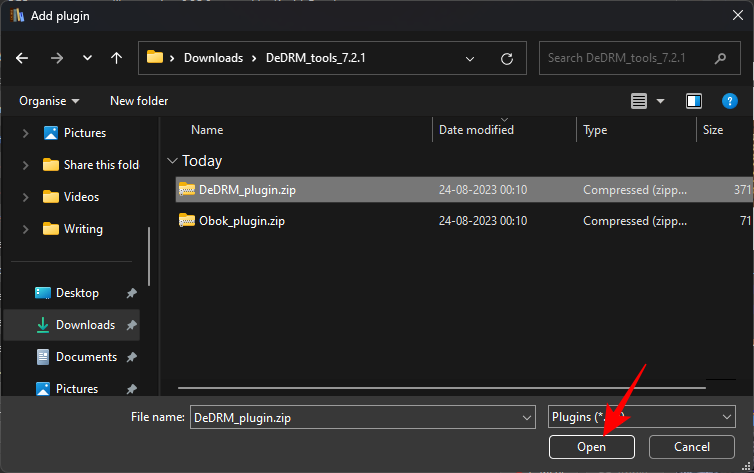The image size is (754, 473).
Task: Go up one folder level
Action: 116,58
